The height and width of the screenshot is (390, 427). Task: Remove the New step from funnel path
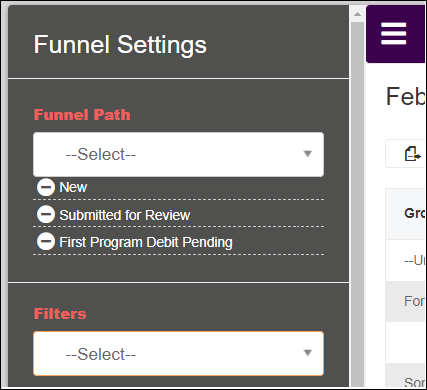point(46,187)
